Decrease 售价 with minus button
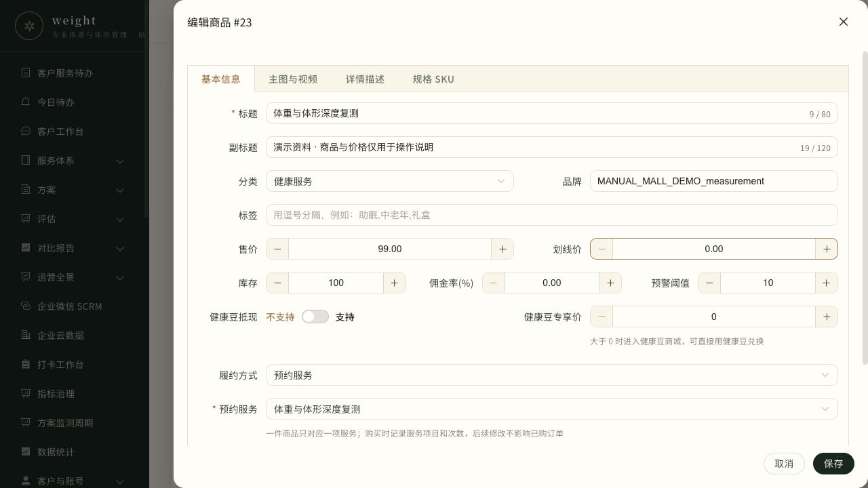 [277, 249]
